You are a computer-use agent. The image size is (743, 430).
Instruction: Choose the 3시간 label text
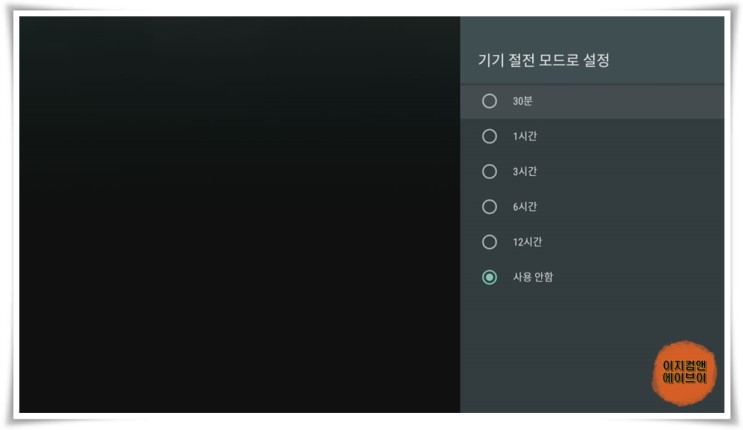(525, 172)
